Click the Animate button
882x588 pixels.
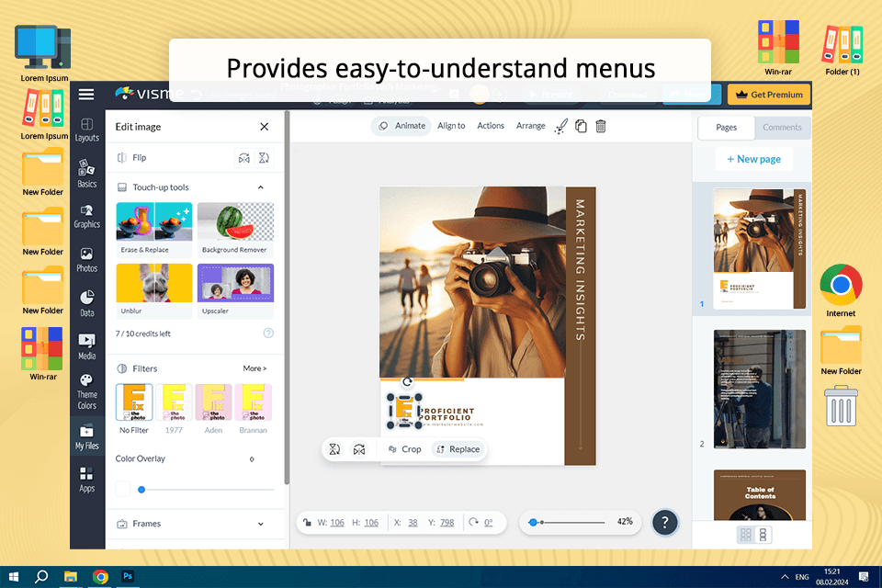401,126
